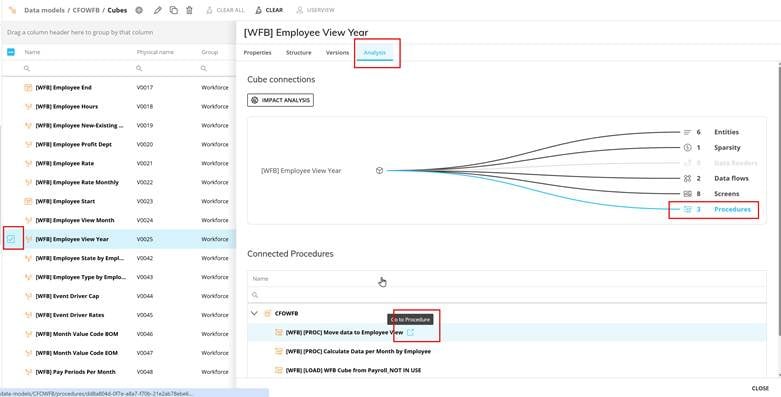Select the Calculate Data per Month by Employee procedure
Image resolution: width=781 pixels, height=397 pixels.
[x=358, y=351]
